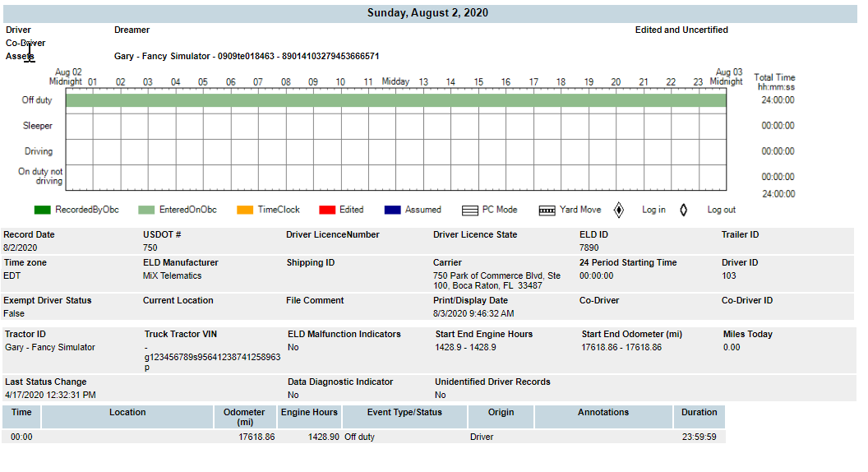Click the Midday label on graph axis

[396, 81]
